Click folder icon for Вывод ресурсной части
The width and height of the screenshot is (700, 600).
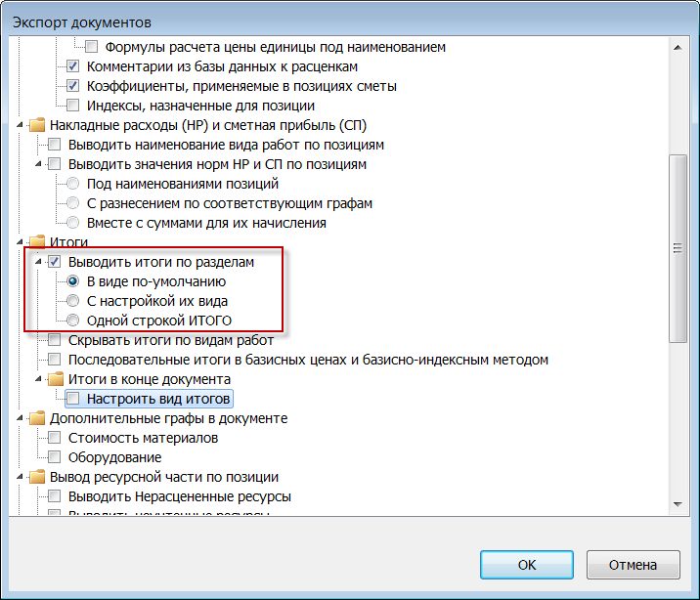click(37, 477)
